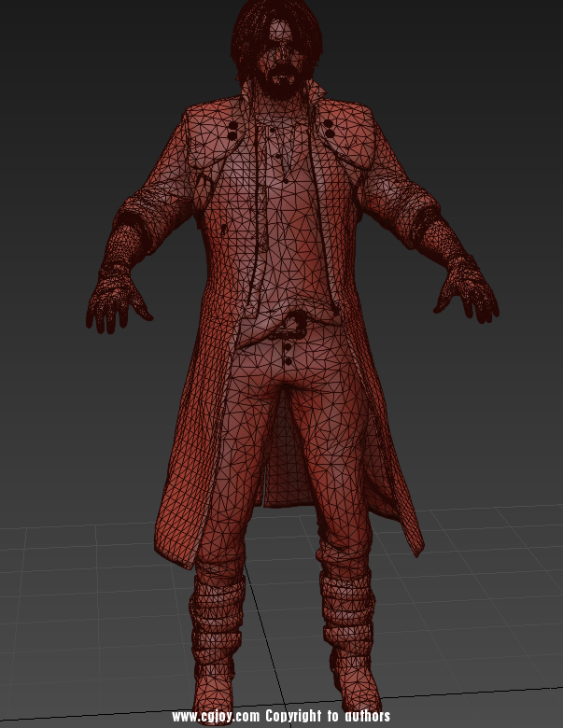Select the rolled sleeve cuff on the left arm
The image size is (563, 728).
pos(131,229)
